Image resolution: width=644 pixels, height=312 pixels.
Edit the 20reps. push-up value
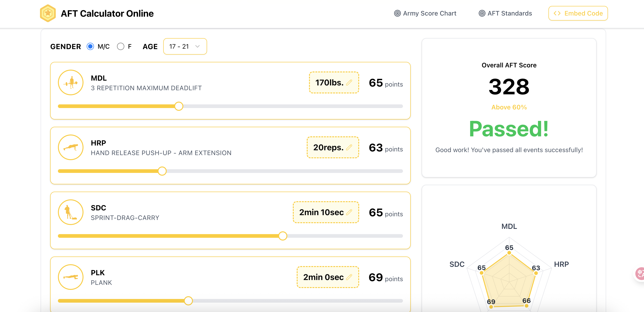pyautogui.click(x=333, y=147)
